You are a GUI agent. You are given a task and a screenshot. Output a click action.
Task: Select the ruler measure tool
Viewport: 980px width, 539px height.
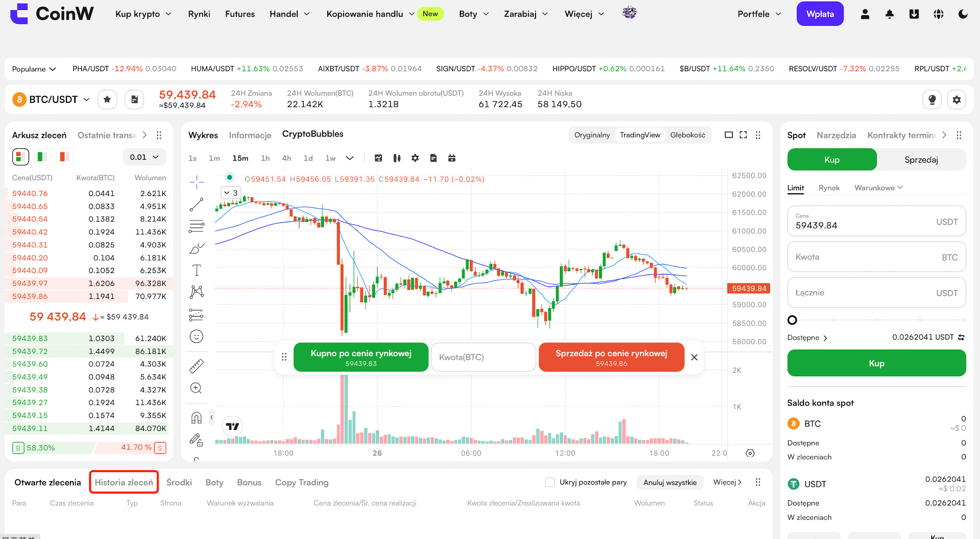pos(197,366)
